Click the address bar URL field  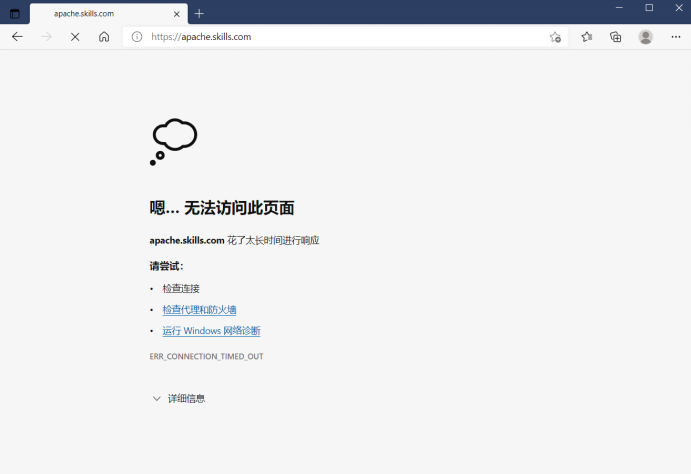point(345,37)
